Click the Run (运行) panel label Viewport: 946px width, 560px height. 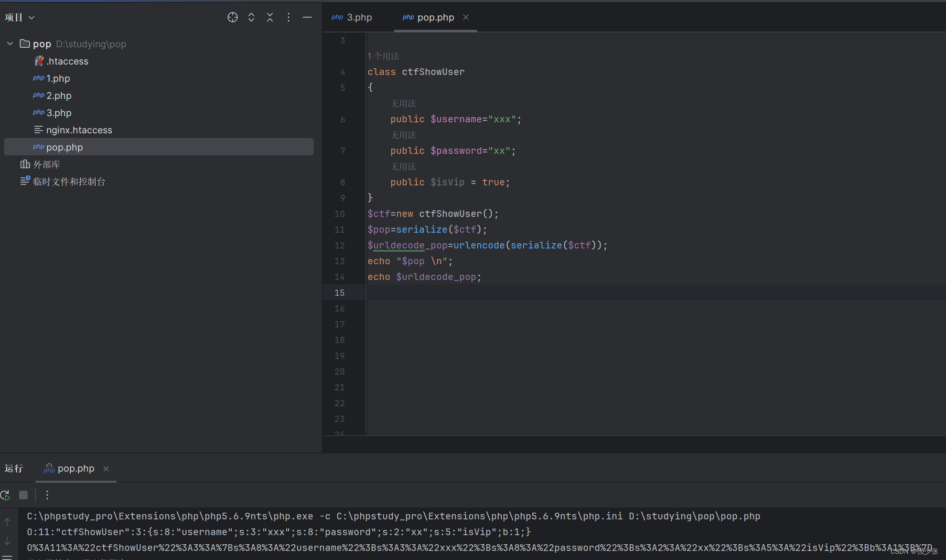pyautogui.click(x=14, y=468)
